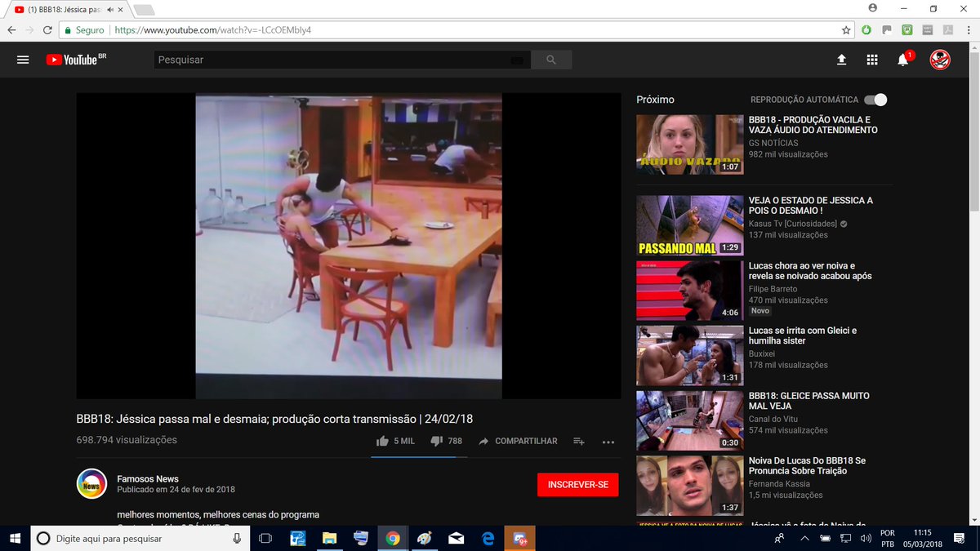Toggle the Reprodução Automática autoplay switch
Screen dimensions: 980x551
click(875, 100)
